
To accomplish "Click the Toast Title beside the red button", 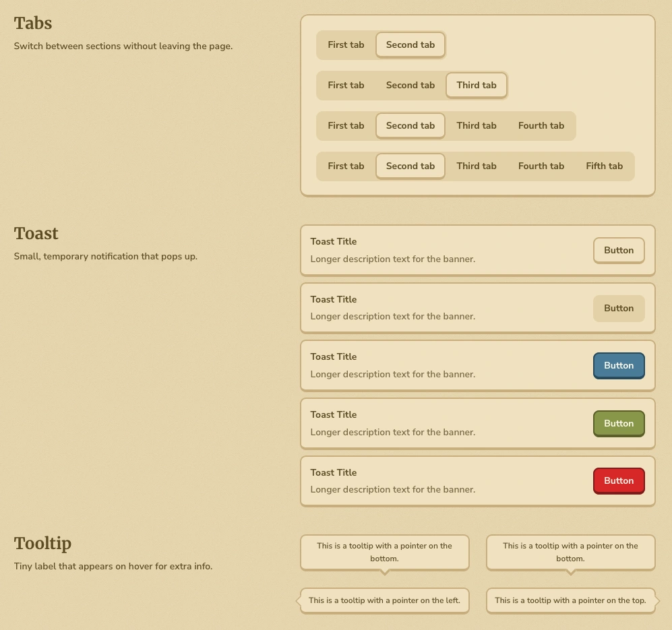I will (334, 473).
